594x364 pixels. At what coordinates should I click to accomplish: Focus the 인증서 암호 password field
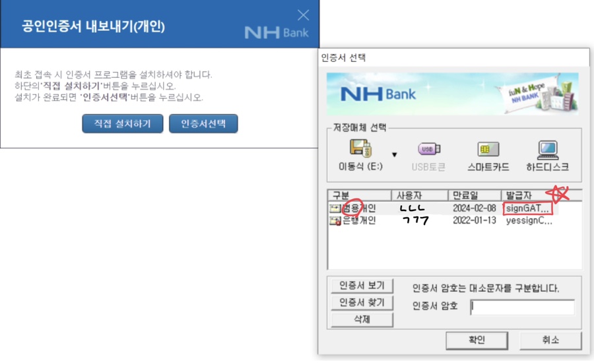523,307
